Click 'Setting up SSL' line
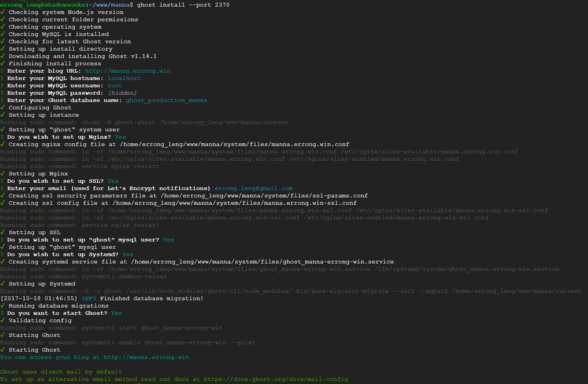The width and height of the screenshot is (588, 384). (x=30, y=232)
